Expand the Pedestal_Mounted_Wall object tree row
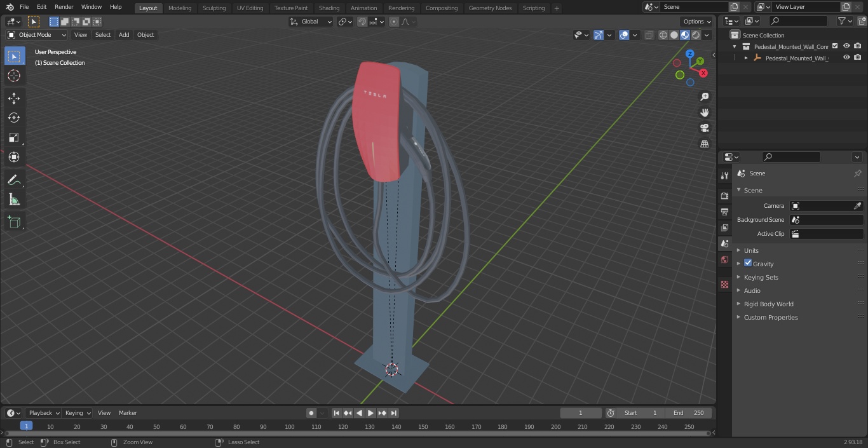Image resolution: width=868 pixels, height=448 pixels. pyautogui.click(x=746, y=58)
